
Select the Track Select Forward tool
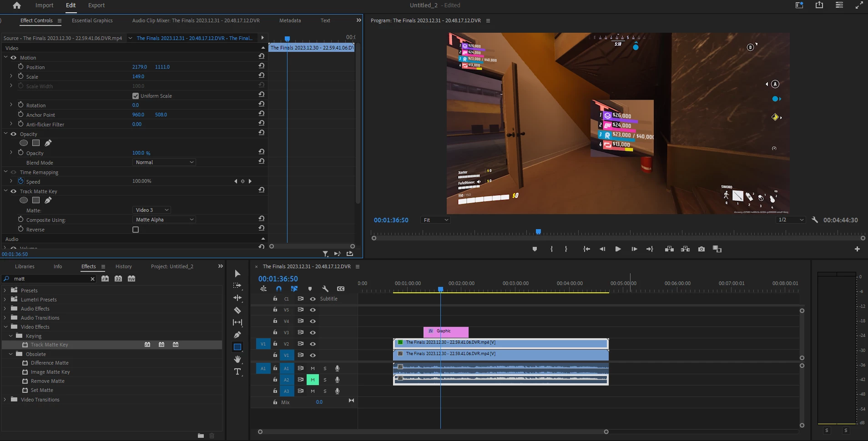(237, 286)
